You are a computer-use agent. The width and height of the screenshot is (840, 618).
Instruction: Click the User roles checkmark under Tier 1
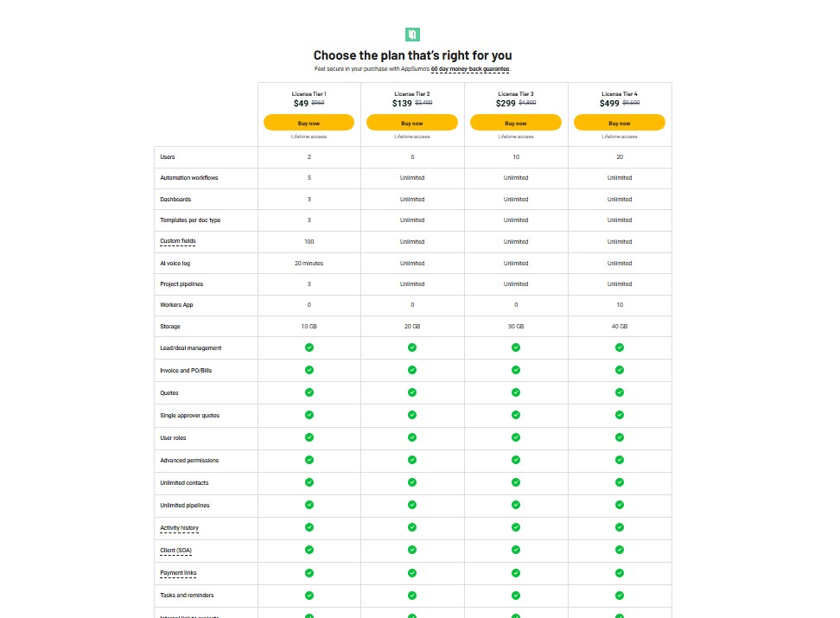coord(309,437)
